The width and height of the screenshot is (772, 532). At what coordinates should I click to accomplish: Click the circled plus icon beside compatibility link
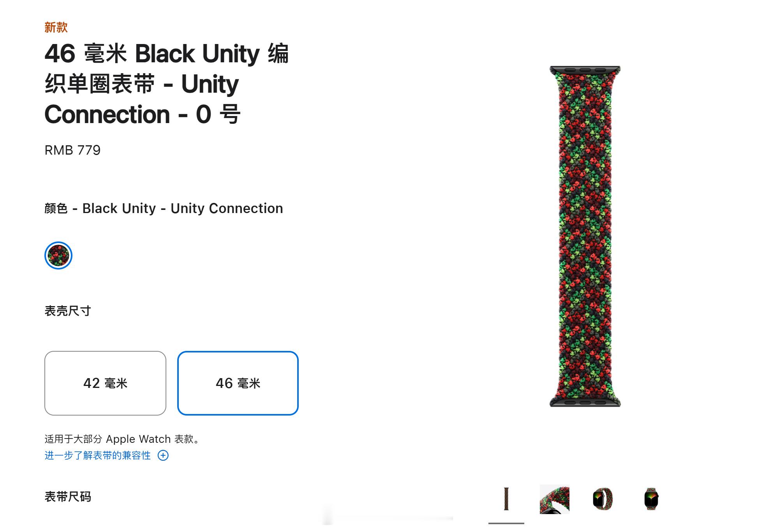click(163, 455)
